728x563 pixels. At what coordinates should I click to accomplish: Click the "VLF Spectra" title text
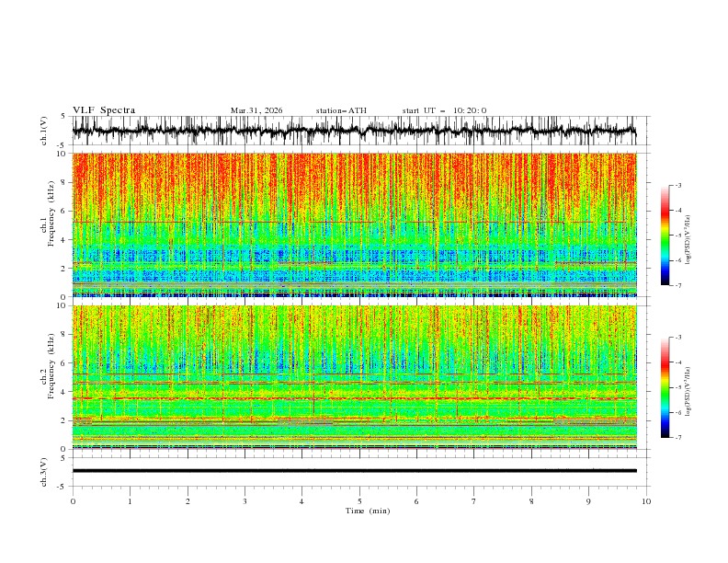tap(104, 110)
